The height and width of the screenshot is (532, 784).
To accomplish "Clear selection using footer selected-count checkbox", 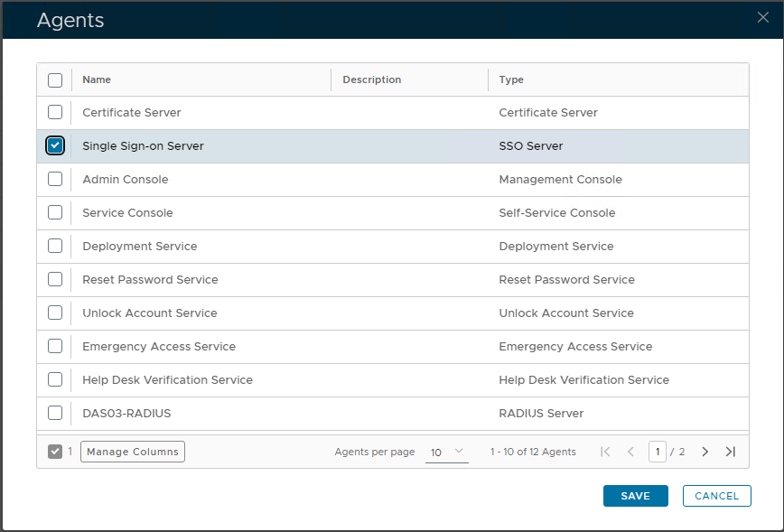I will click(x=55, y=452).
